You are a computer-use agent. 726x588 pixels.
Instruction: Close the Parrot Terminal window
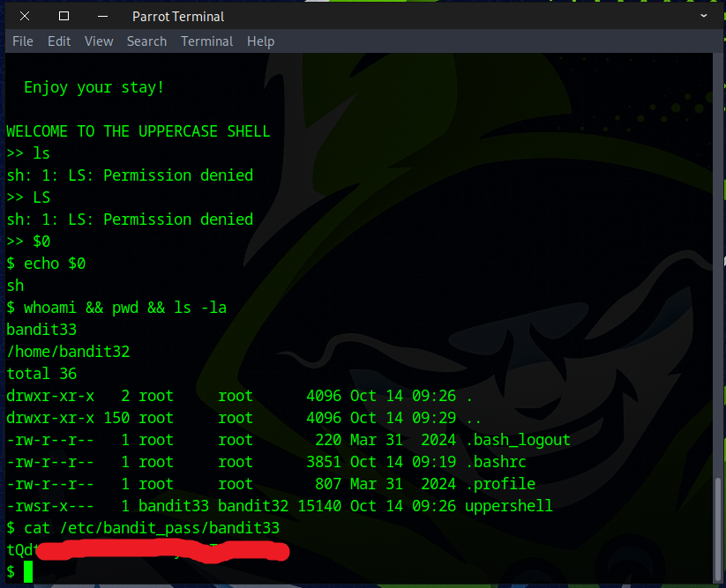click(x=25, y=16)
